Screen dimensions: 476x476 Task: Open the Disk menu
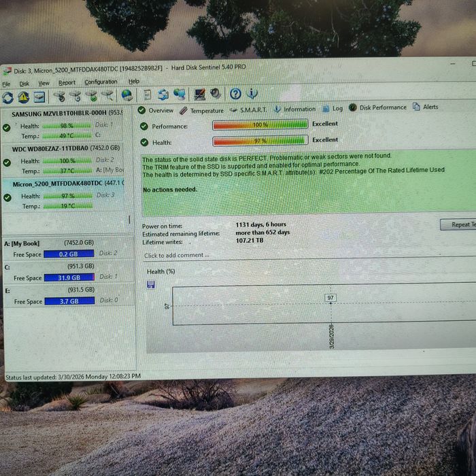coord(24,84)
